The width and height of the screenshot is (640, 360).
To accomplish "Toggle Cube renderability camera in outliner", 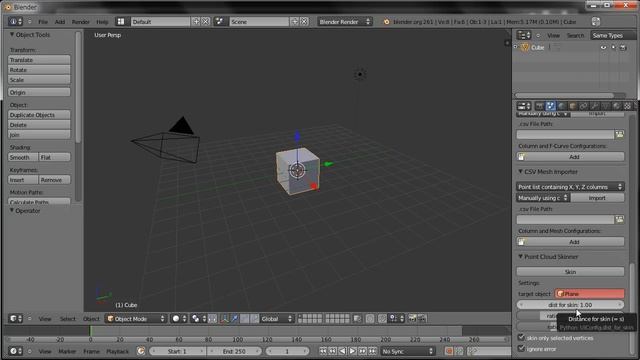I will [x=623, y=47].
